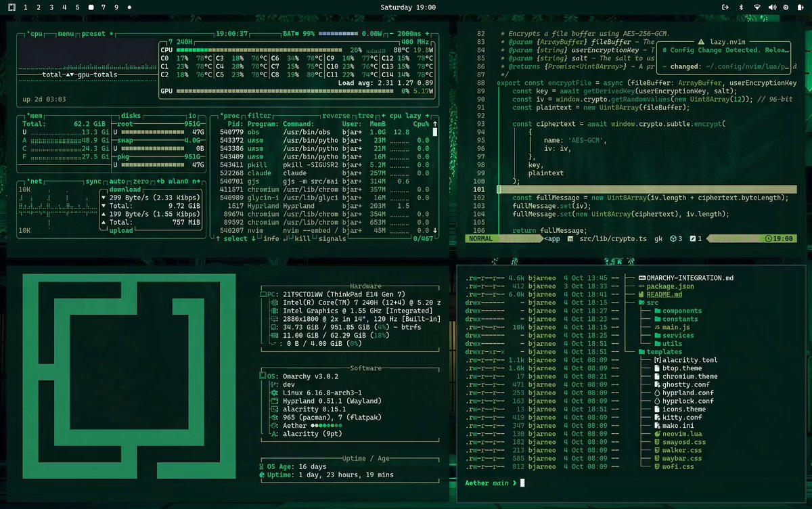
Task: Toggle zero in the btop net box
Action: coord(141,182)
